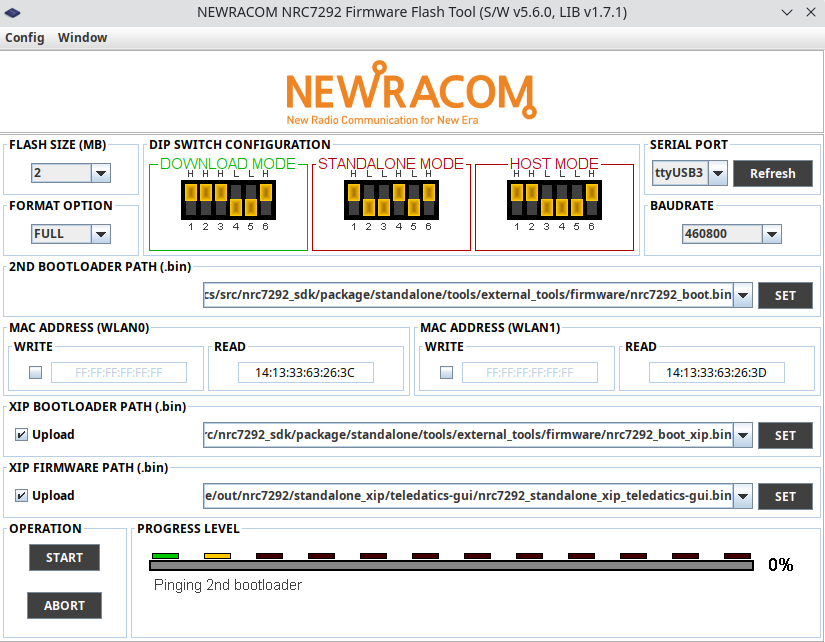Click the XIP bootloader path text field

pos(468,435)
